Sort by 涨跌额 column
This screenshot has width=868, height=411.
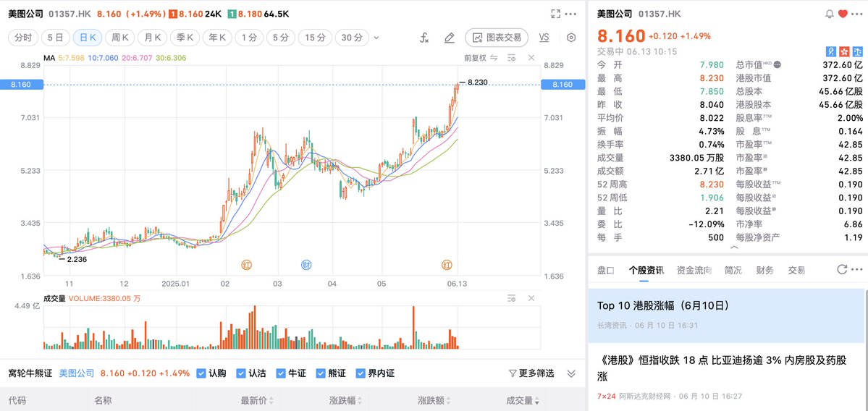[434, 400]
